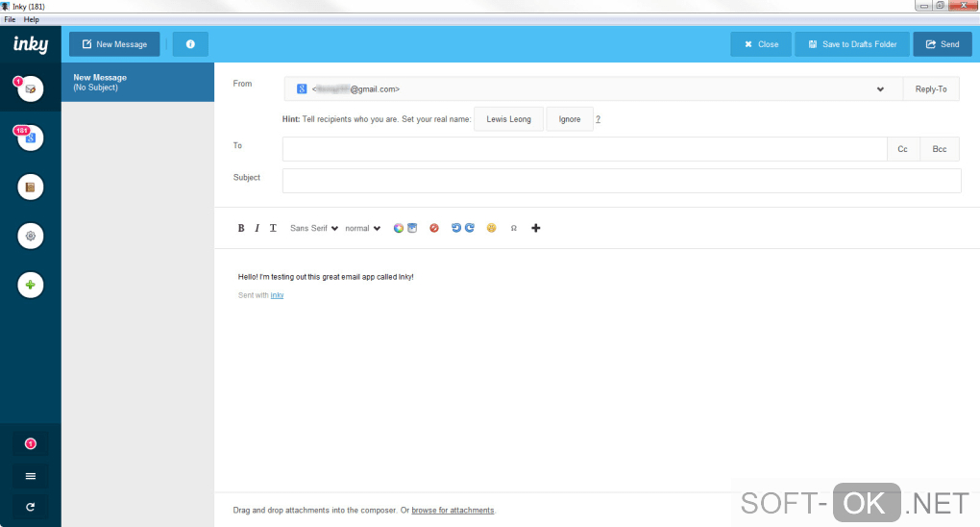Open the inky signature link
The width and height of the screenshot is (980, 527).
[277, 295]
